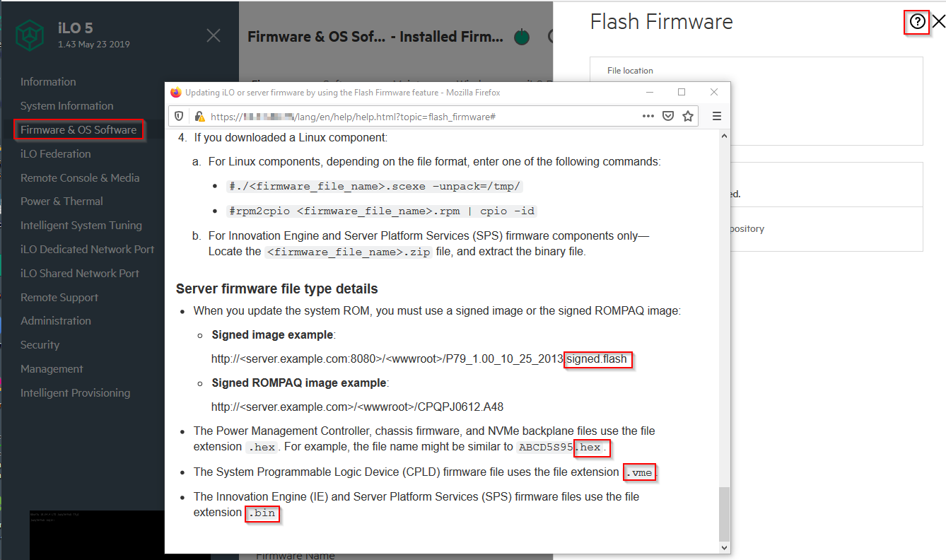Image resolution: width=946 pixels, height=560 pixels.
Task: Open Firefox page actions ellipsis menu
Action: coord(648,116)
